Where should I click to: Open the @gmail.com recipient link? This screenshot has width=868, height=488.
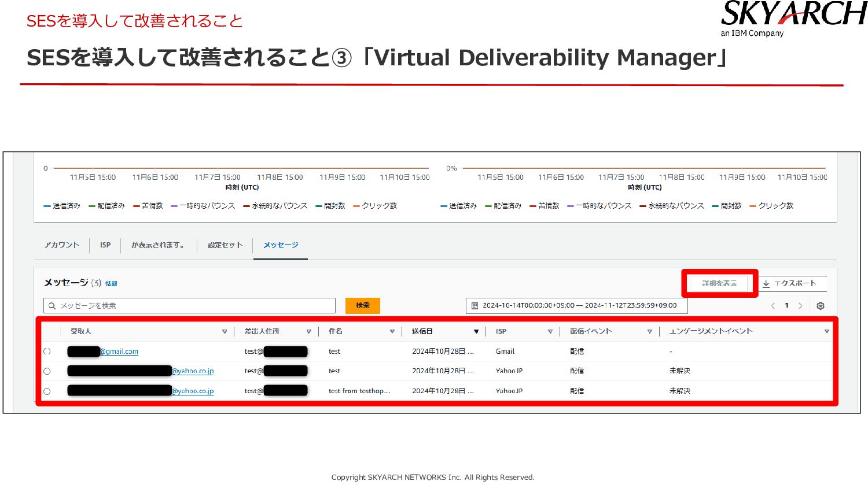[119, 352]
